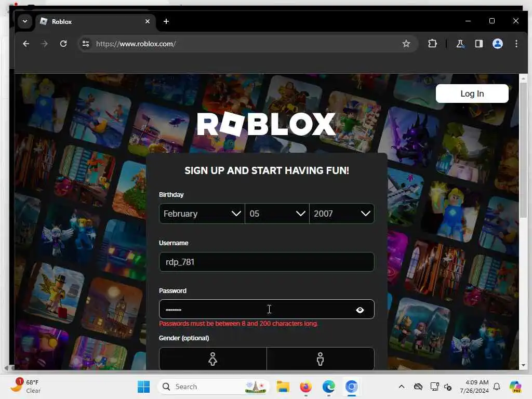
Task: Click the ROBLOX logo
Action: coord(267,124)
